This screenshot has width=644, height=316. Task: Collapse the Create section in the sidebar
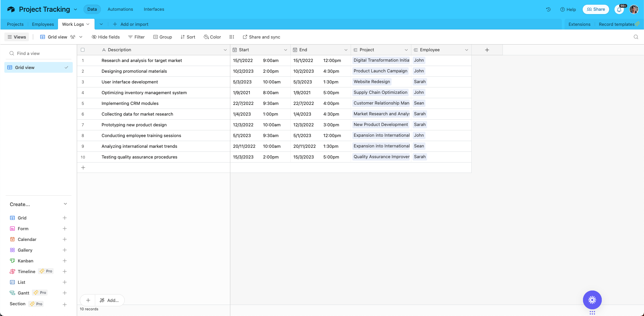(65, 204)
